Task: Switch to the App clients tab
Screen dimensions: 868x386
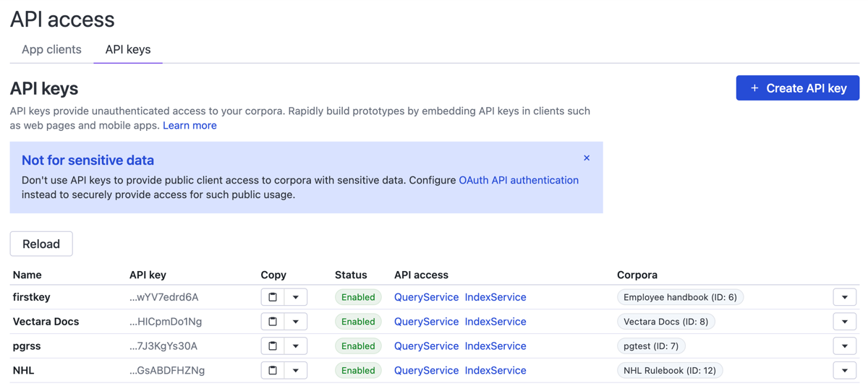Action: tap(51, 49)
